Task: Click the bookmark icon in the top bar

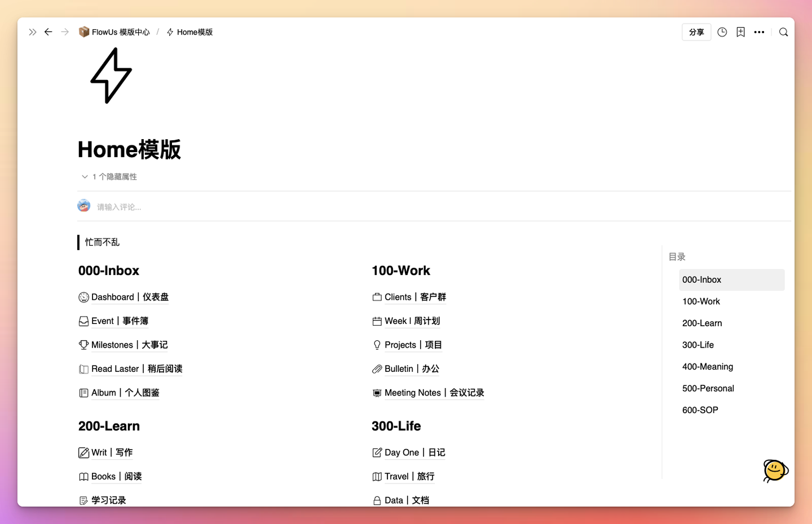Action: pos(740,32)
